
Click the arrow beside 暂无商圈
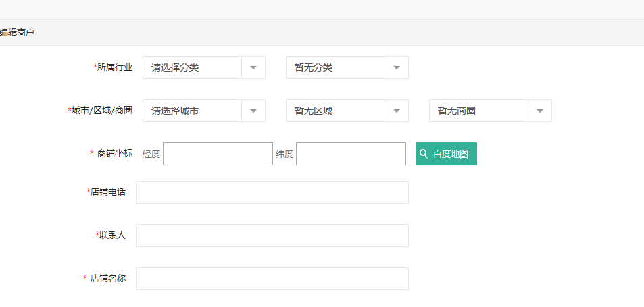[540, 111]
